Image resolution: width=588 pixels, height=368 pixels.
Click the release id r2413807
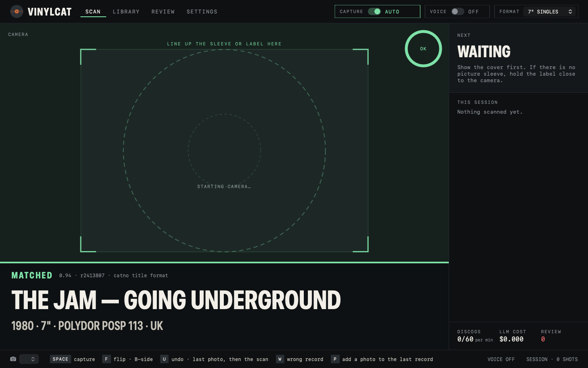click(x=92, y=276)
